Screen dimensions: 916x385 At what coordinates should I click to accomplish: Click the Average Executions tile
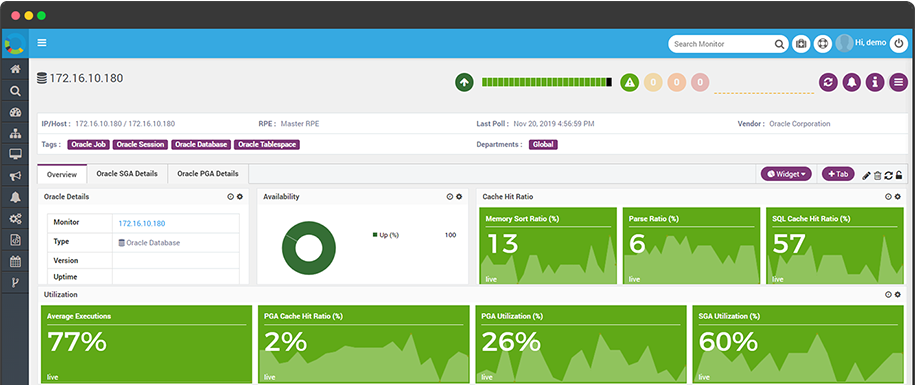[147, 345]
